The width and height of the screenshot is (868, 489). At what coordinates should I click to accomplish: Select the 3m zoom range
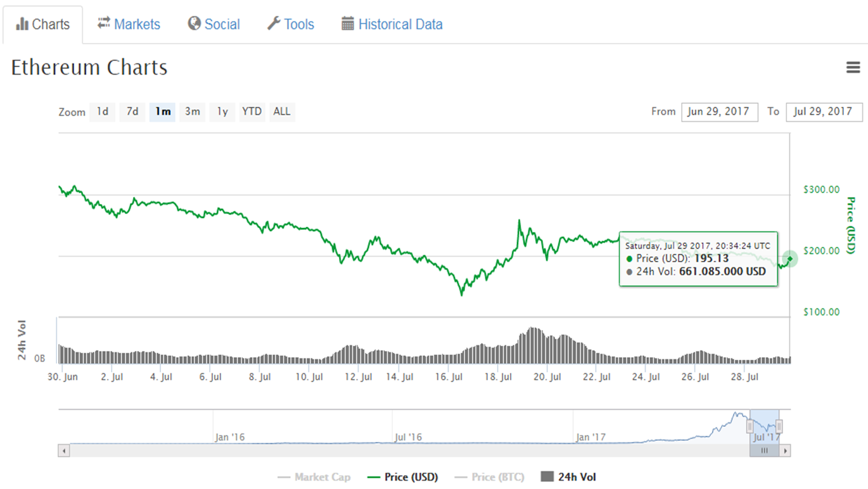click(x=192, y=111)
